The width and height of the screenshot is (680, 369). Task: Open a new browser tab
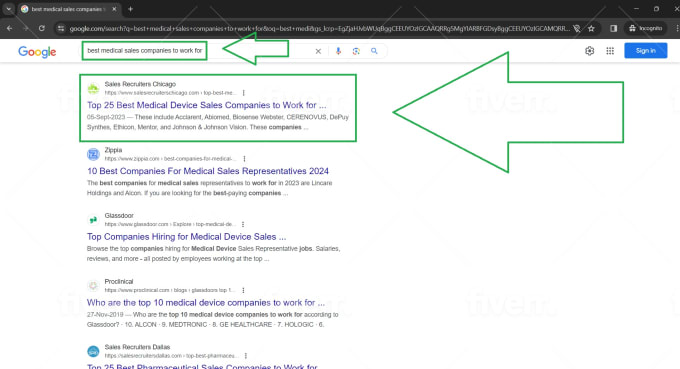131,9
